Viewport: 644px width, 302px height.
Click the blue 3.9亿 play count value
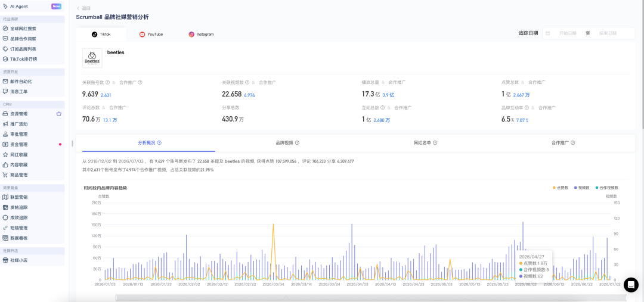(x=388, y=95)
